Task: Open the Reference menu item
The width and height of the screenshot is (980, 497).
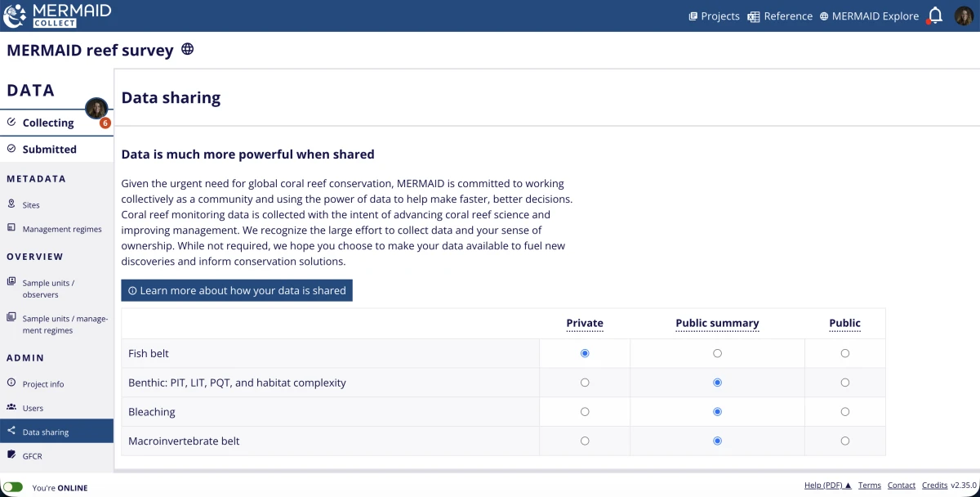Action: pyautogui.click(x=780, y=16)
